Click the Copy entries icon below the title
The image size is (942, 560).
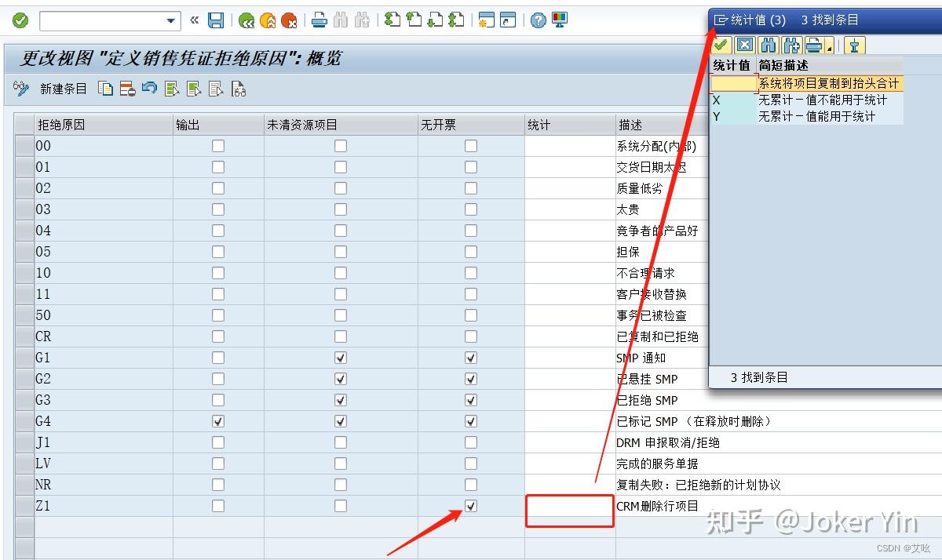[106, 89]
